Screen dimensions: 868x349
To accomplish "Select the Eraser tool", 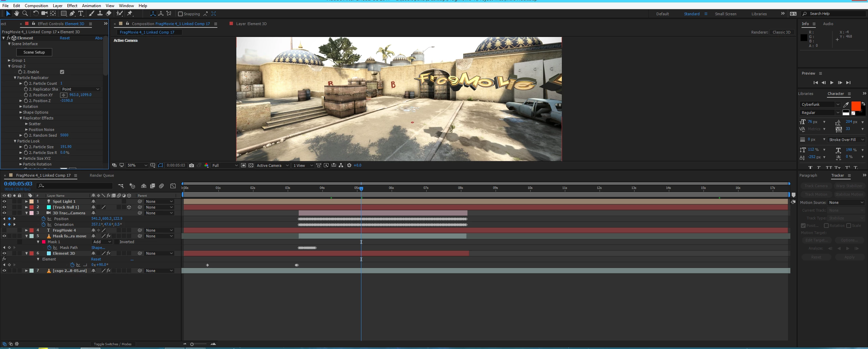I will 108,14.
